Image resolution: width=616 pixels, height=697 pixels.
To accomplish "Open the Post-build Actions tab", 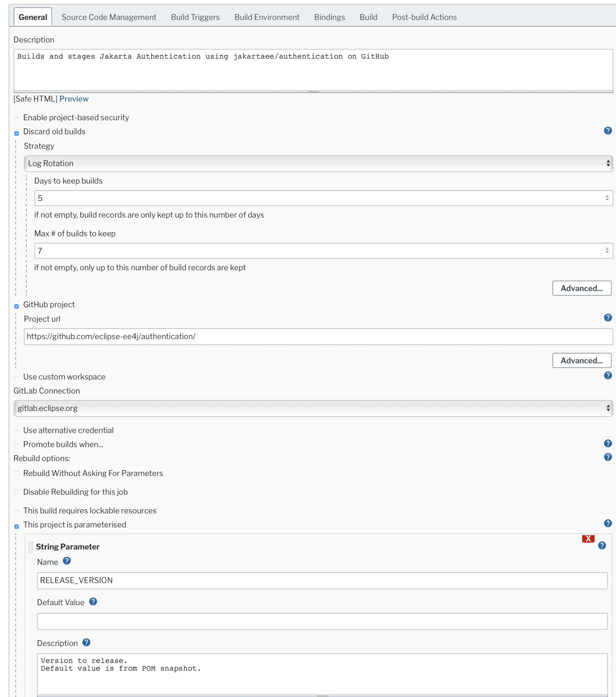I will click(x=424, y=17).
